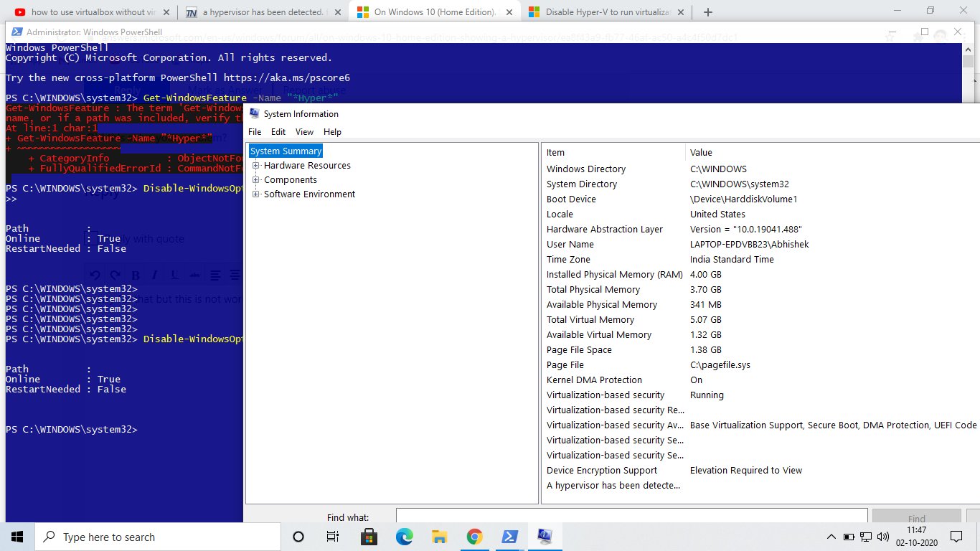The height and width of the screenshot is (551, 980).
Task: Click the battery icon in system tray
Action: click(849, 537)
